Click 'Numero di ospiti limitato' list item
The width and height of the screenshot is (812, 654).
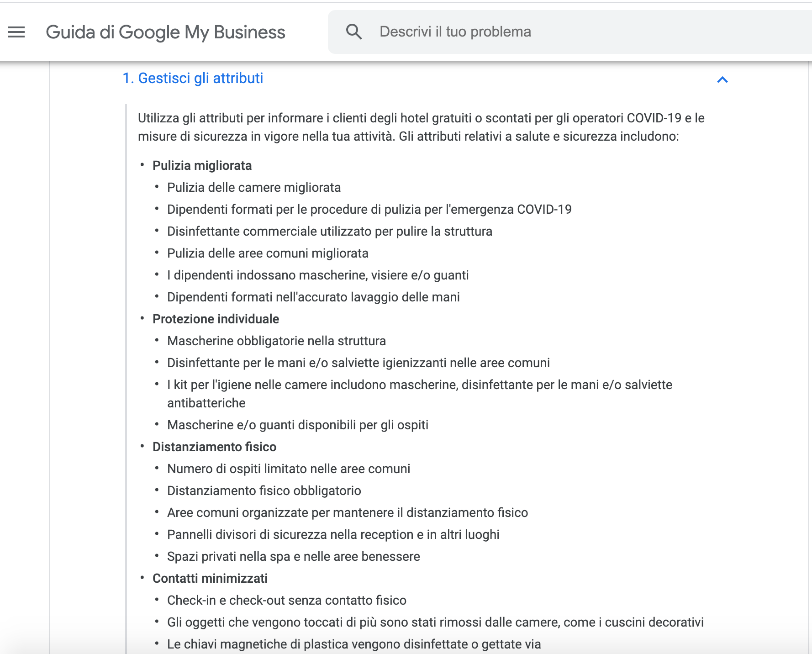289,469
